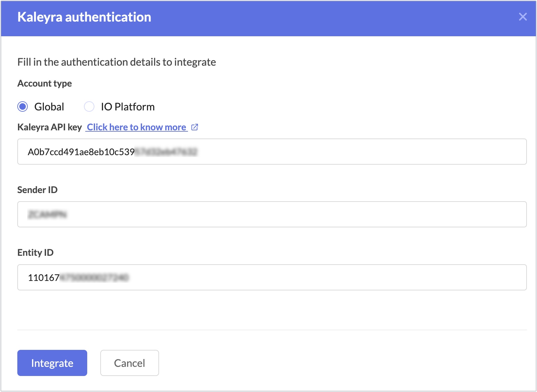The image size is (537, 392).
Task: Focus the Kaleyra API key field
Action: tap(272, 152)
